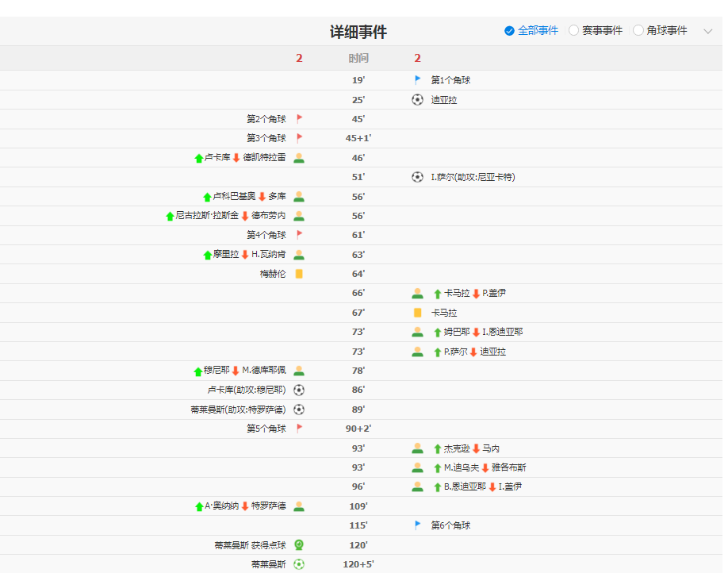Click right team score 2

click(x=417, y=58)
